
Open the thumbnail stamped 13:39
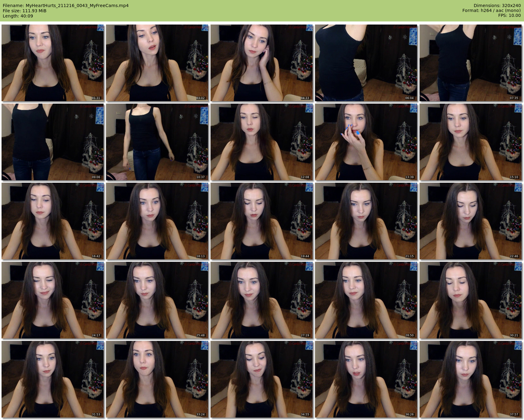tap(366, 142)
